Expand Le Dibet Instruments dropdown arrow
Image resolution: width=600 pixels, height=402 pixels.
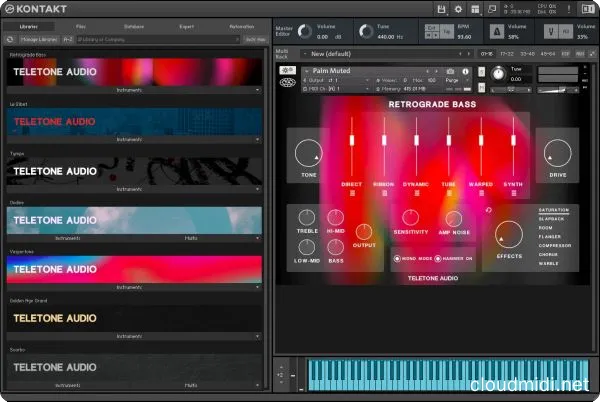coord(258,140)
